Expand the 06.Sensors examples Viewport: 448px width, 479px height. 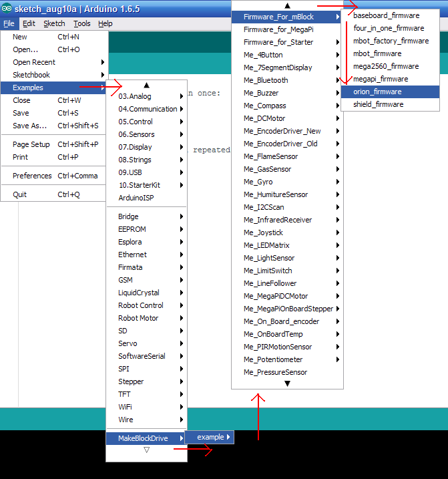point(147,134)
